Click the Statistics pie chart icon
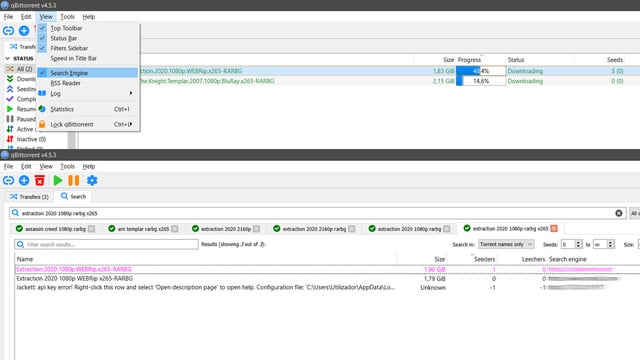Viewport: 640px width, 360px height. (42, 109)
